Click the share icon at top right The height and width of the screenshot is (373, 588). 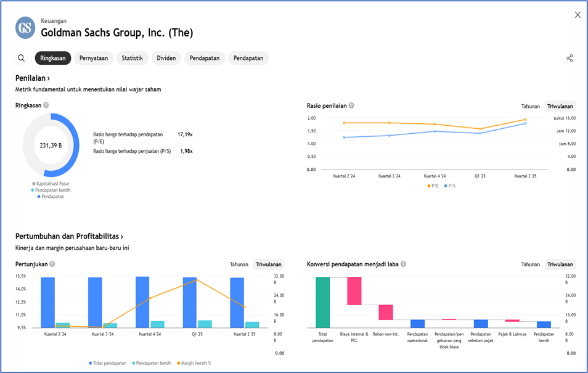coord(570,58)
